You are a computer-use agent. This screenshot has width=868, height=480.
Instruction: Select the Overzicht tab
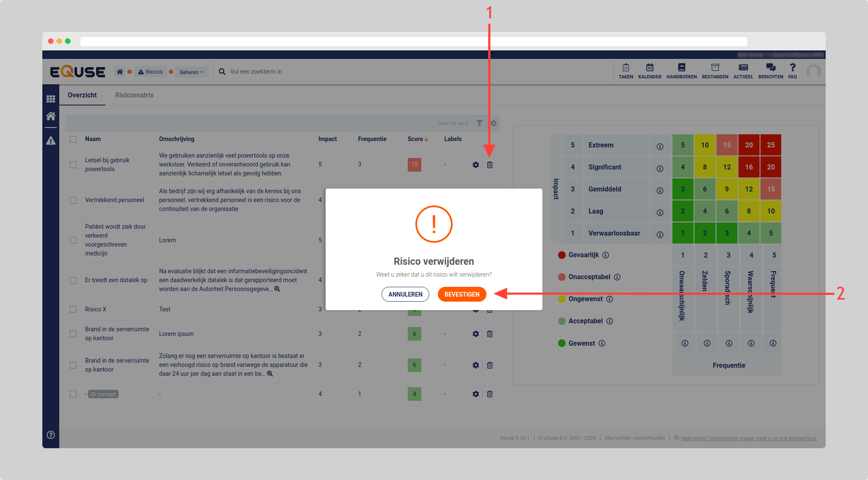(x=82, y=95)
